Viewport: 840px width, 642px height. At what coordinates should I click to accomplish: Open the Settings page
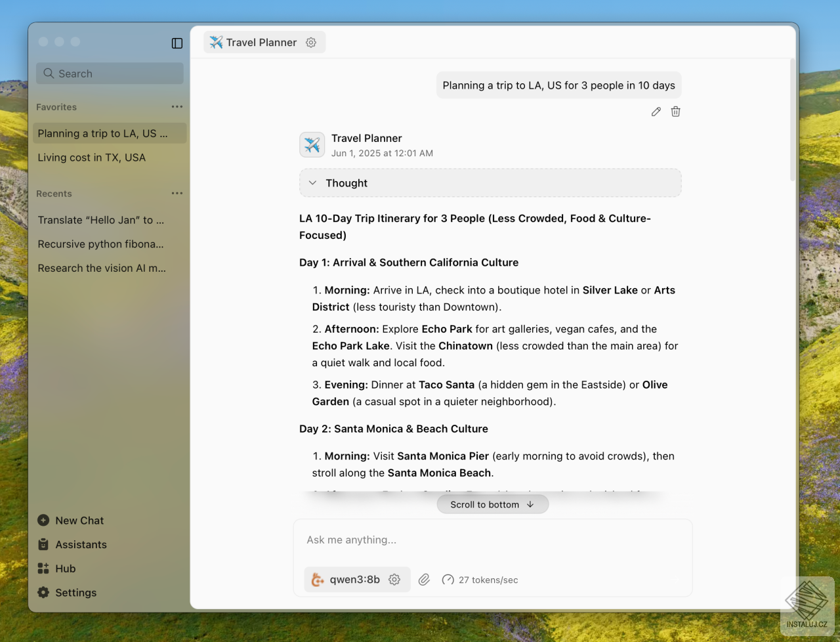coord(67,593)
